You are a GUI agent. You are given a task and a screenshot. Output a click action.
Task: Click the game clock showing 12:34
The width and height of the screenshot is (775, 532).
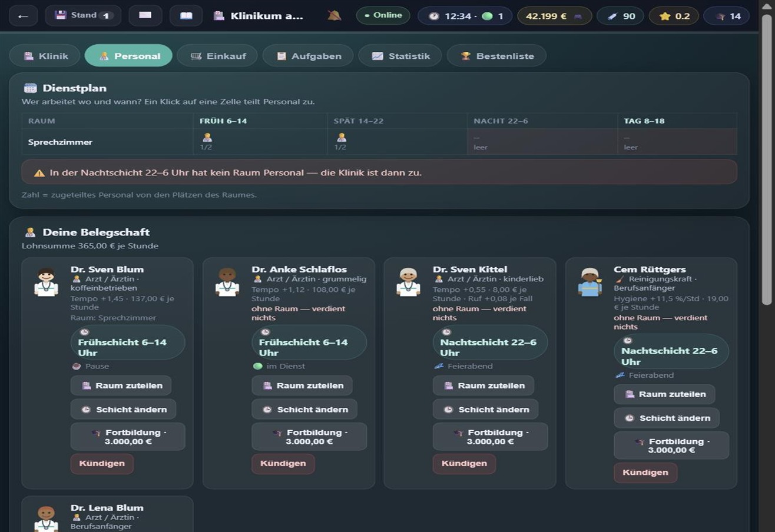[466, 16]
